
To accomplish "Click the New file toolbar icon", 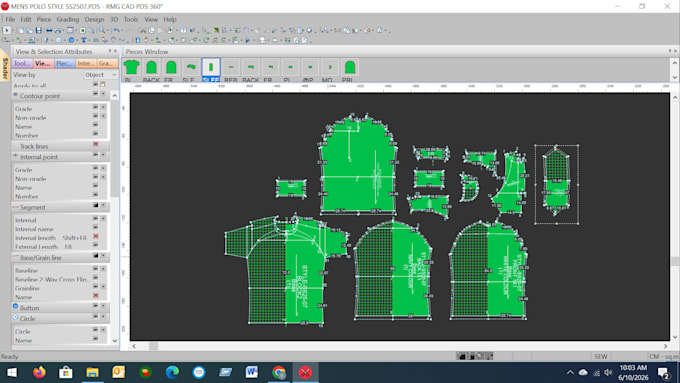I will pos(21,30).
